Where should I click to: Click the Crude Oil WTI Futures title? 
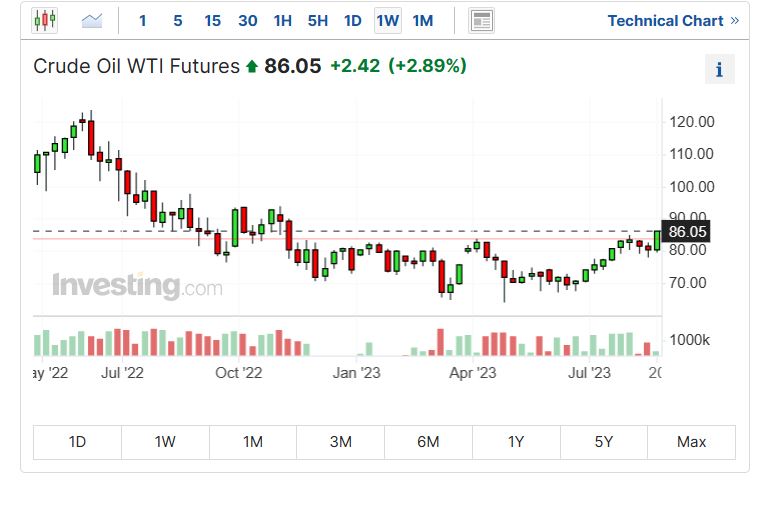(136, 66)
